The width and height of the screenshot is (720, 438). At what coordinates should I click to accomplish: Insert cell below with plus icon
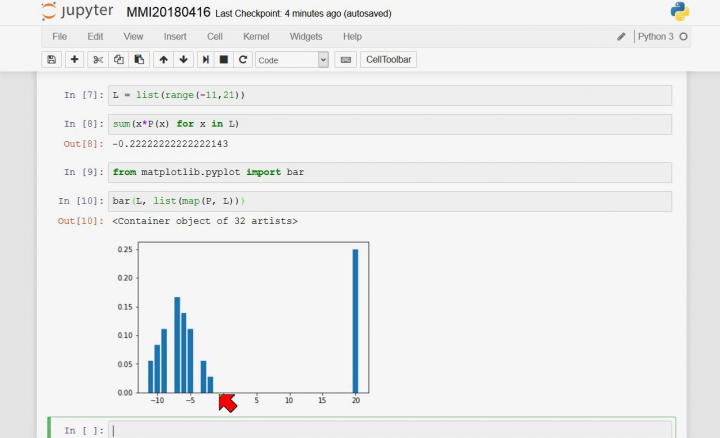74,60
